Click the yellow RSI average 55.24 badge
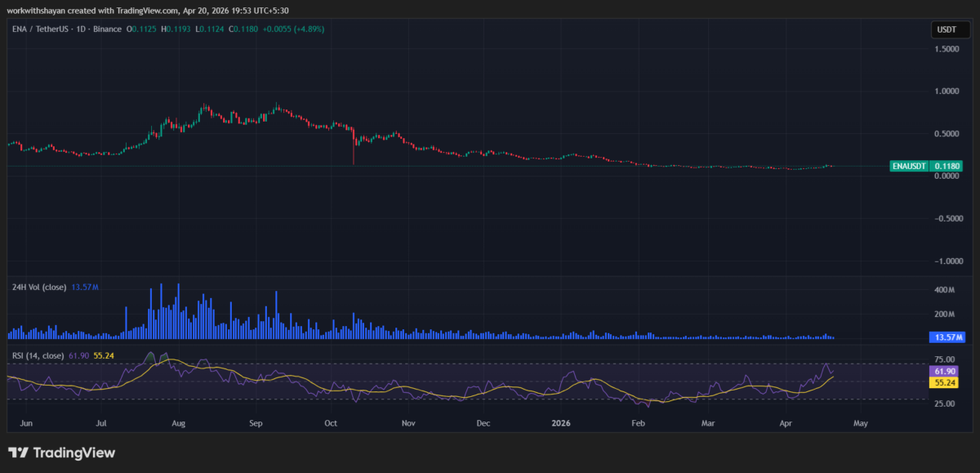The height and width of the screenshot is (473, 980). 947,382
